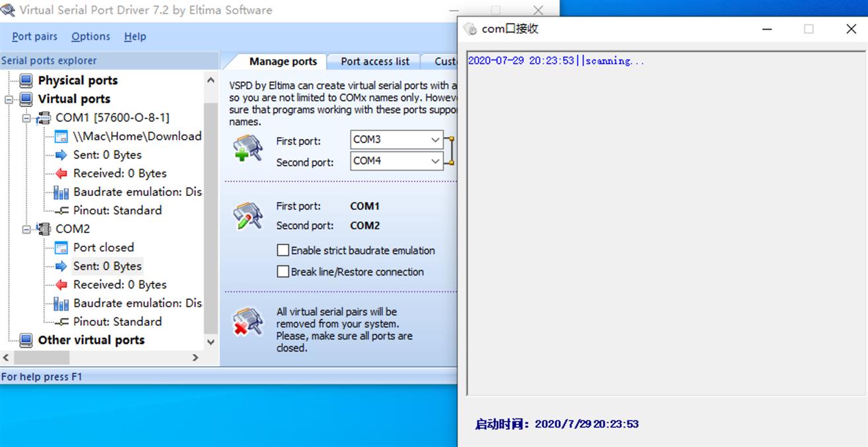
Task: Click the edit pair pencil plug icon
Action: 248,216
